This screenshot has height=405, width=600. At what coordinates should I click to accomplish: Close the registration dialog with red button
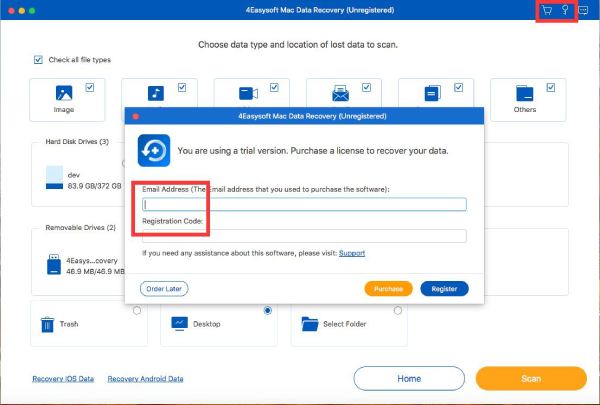(135, 116)
